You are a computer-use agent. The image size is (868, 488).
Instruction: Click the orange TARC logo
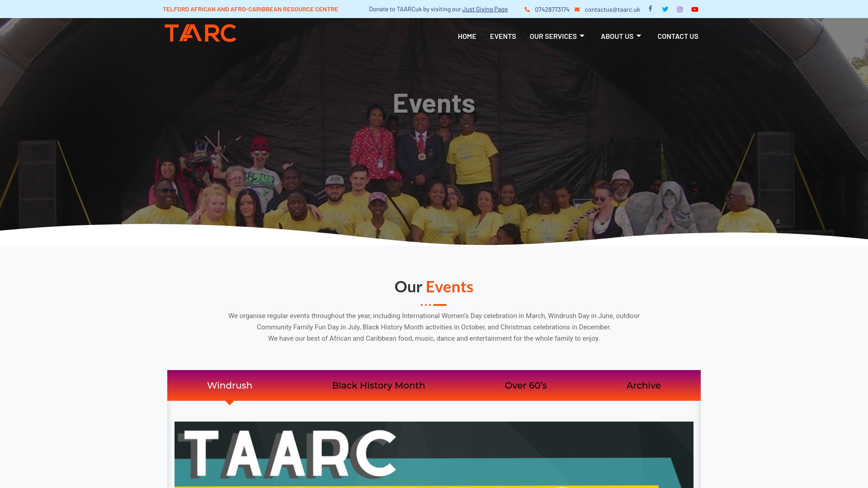click(x=200, y=33)
